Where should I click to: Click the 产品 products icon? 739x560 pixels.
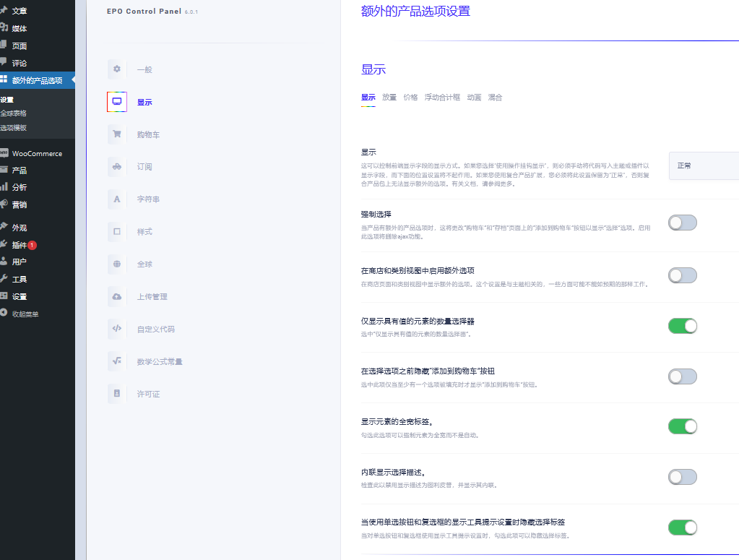4,170
